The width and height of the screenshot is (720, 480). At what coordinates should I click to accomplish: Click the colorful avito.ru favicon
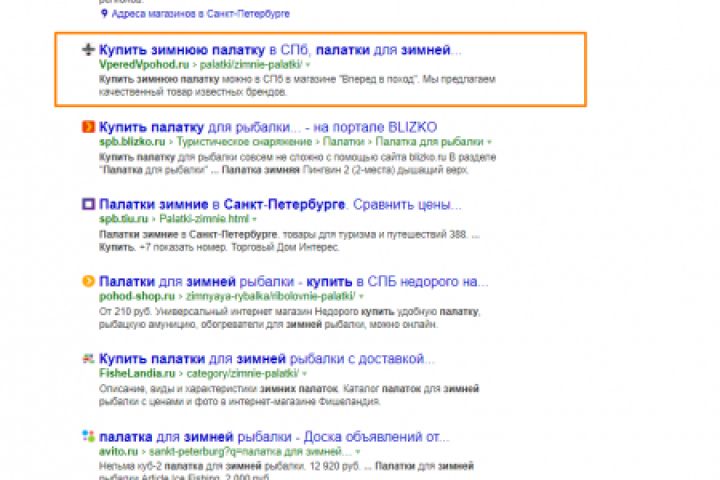click(88, 435)
